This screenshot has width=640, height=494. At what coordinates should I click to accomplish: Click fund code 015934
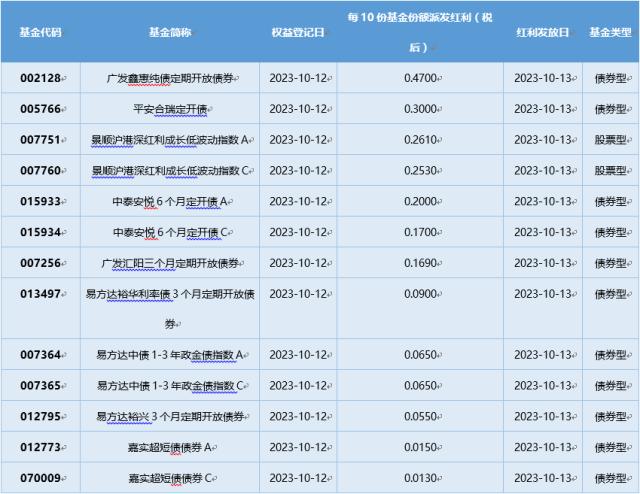tap(40, 232)
